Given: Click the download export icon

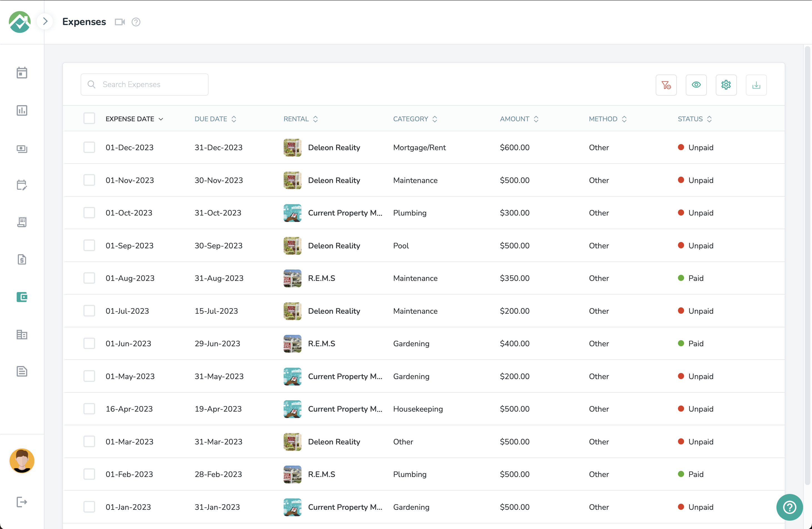Looking at the screenshot, I should [756, 85].
